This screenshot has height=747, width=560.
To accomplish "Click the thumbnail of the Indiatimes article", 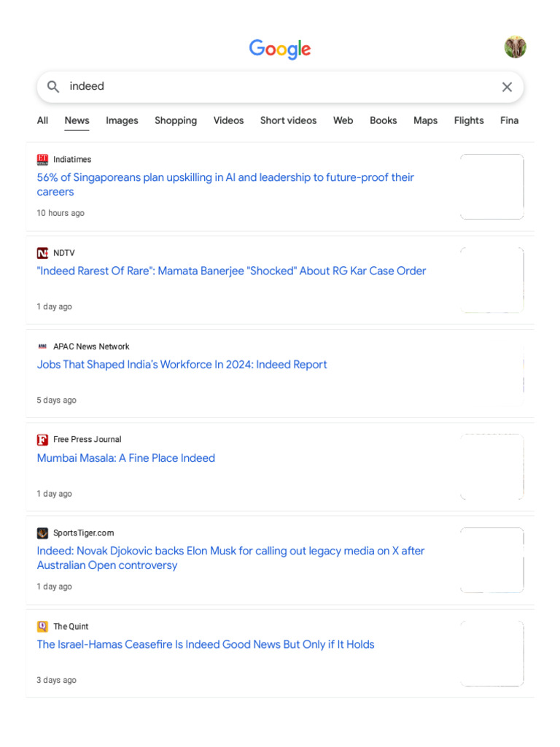I will (492, 187).
